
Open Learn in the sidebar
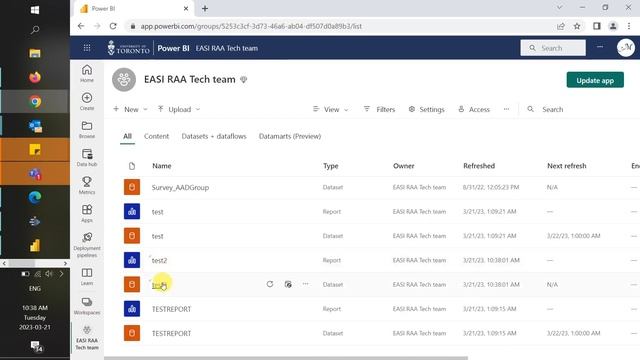[x=87, y=276]
